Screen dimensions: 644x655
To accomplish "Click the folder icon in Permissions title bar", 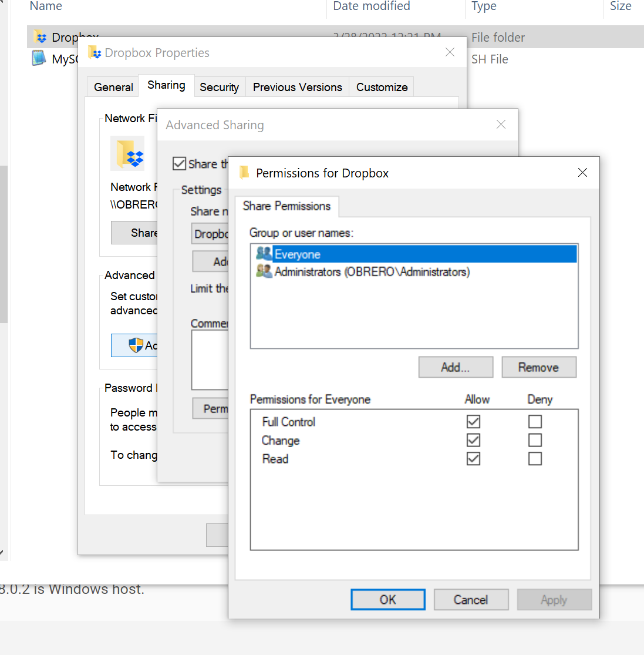I will (x=245, y=173).
